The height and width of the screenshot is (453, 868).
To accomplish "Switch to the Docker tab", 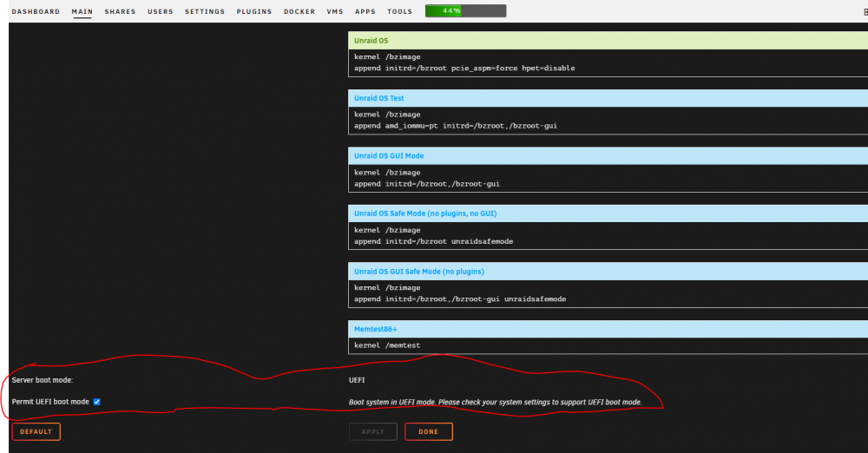I will pos(299,11).
